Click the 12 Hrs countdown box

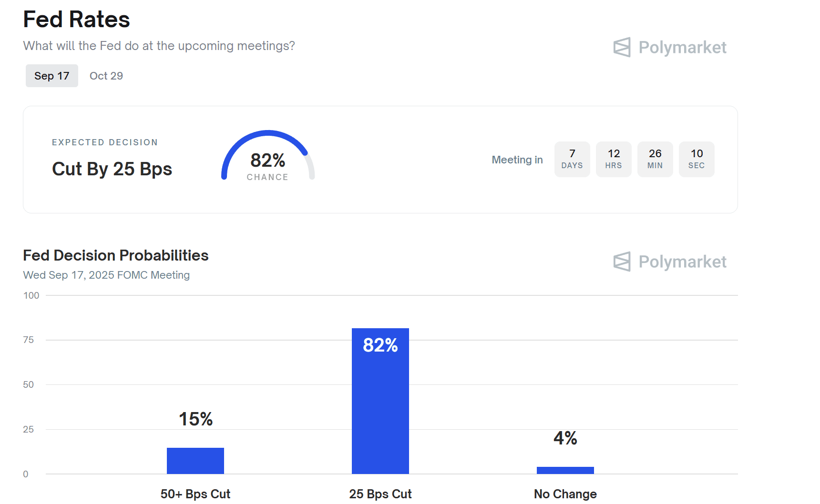[x=614, y=159]
